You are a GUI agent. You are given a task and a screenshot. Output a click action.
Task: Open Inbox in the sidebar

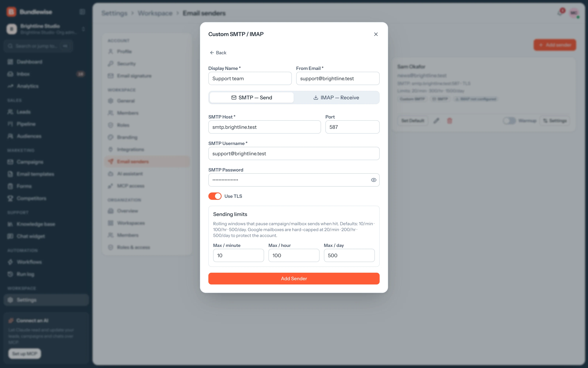46,74
